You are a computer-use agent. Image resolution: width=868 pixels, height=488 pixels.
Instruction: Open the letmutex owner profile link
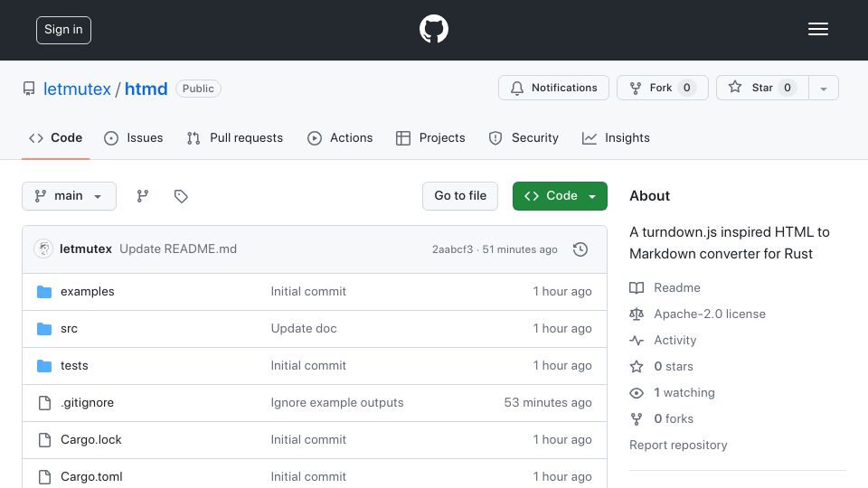77,89
